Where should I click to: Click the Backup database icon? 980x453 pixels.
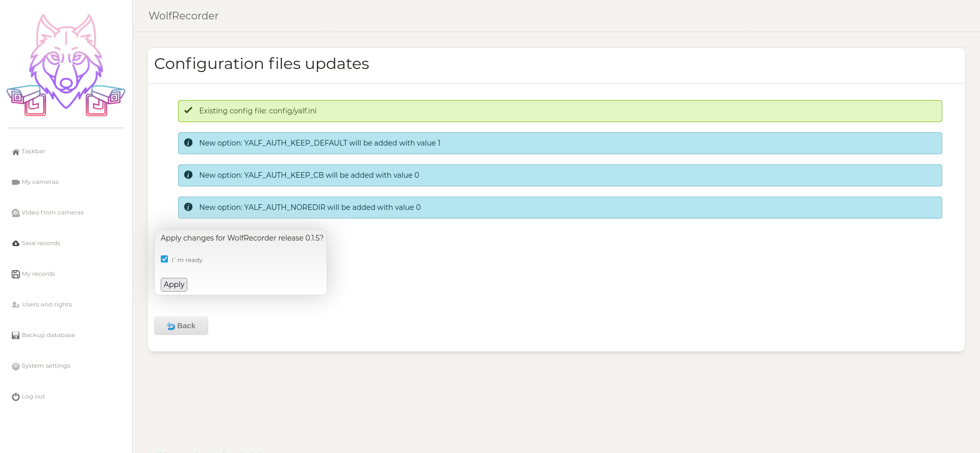point(16,336)
